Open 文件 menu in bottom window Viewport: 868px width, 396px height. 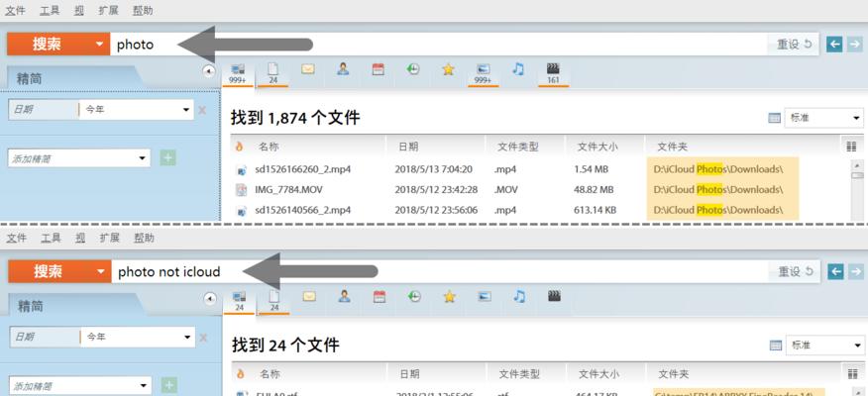[x=17, y=238]
